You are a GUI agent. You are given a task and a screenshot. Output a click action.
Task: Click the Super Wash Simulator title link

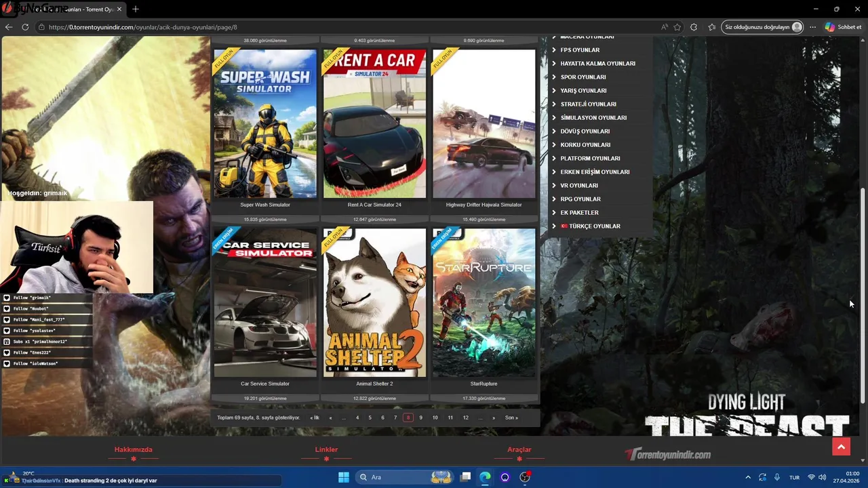[265, 205]
